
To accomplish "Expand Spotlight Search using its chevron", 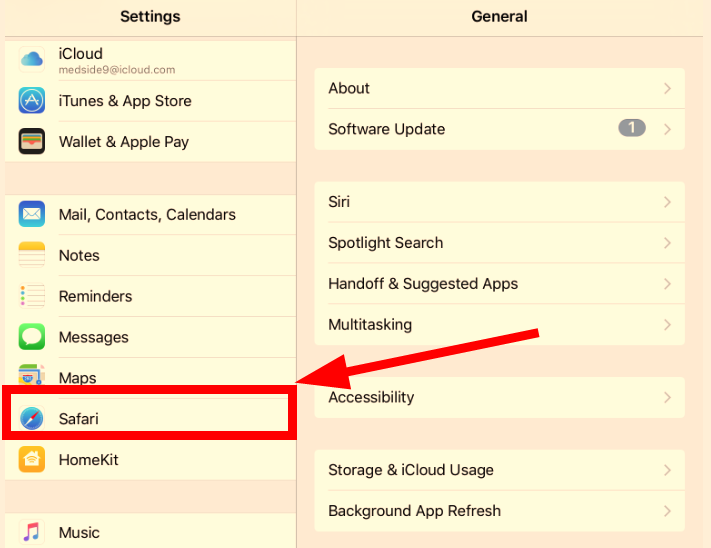I will [667, 243].
